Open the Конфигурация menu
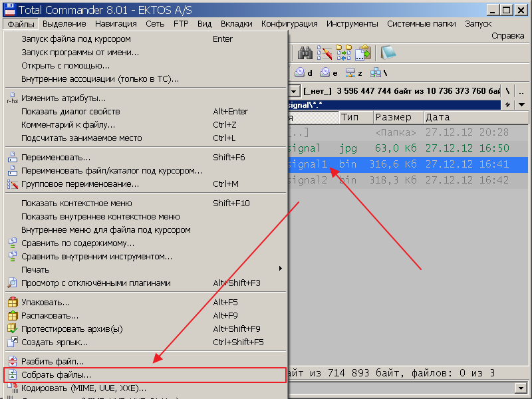 (x=289, y=23)
